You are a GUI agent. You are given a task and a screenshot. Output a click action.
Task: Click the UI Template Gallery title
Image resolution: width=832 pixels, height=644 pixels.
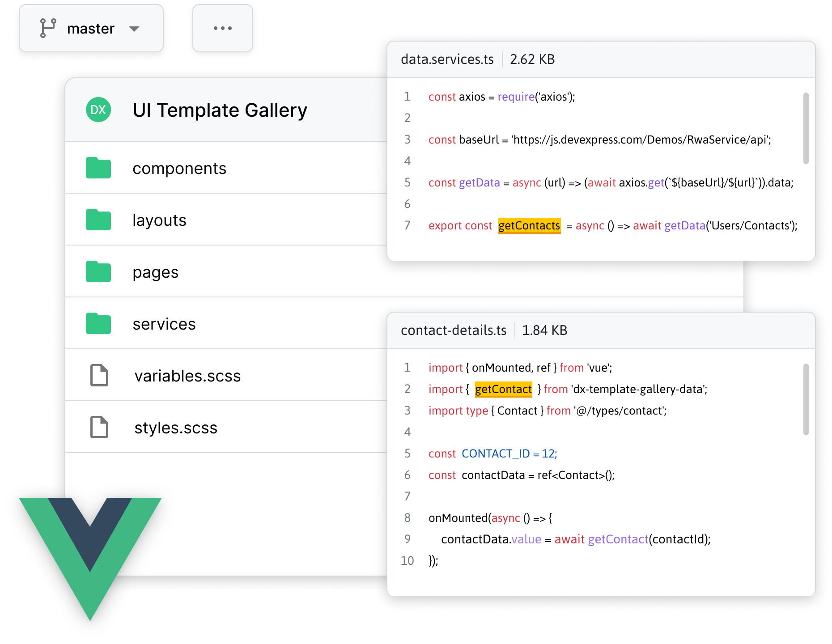(x=220, y=110)
